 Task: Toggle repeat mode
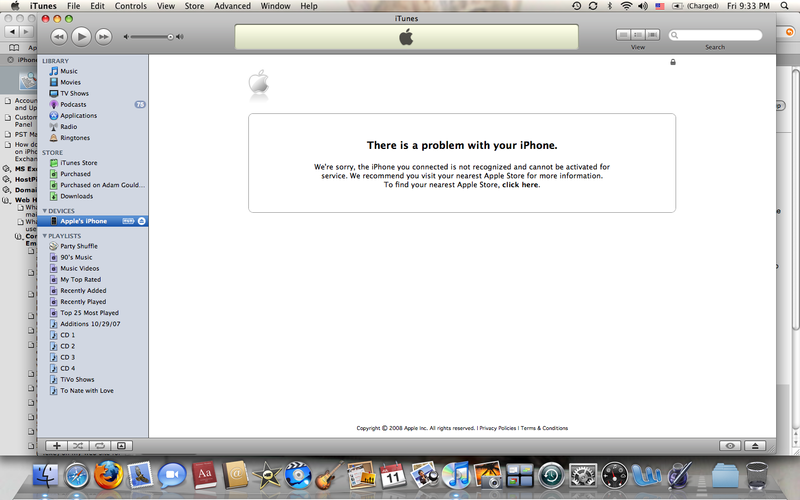click(x=100, y=445)
